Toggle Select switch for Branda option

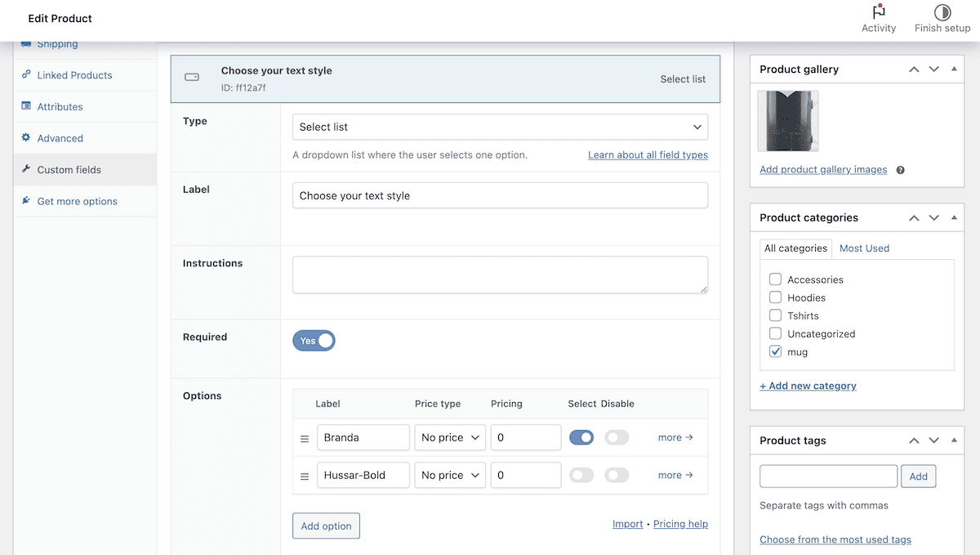(581, 437)
